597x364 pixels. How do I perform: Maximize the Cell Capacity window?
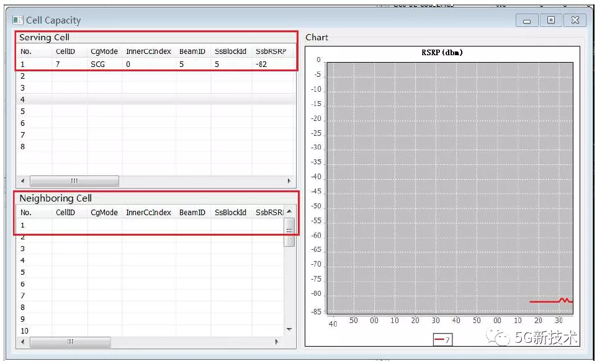click(x=550, y=20)
